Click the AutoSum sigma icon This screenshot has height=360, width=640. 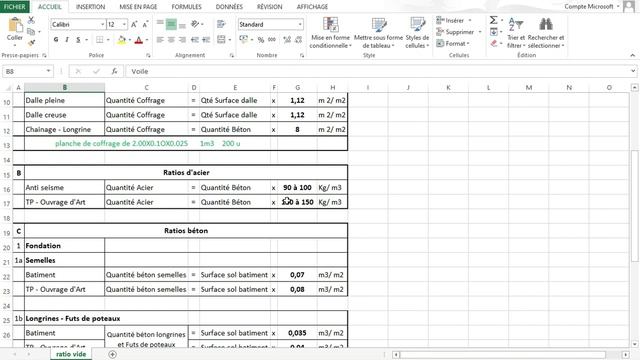[493, 20]
